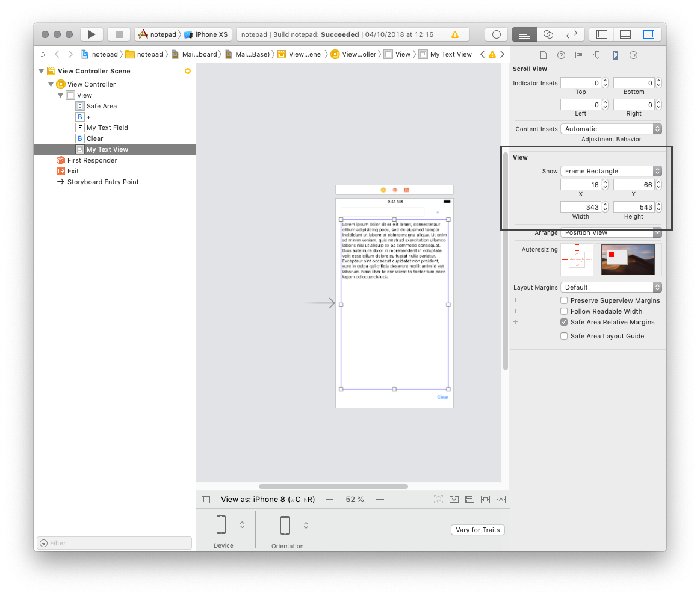Click the Vary for Traits button
This screenshot has height=596, width=700.
click(477, 530)
